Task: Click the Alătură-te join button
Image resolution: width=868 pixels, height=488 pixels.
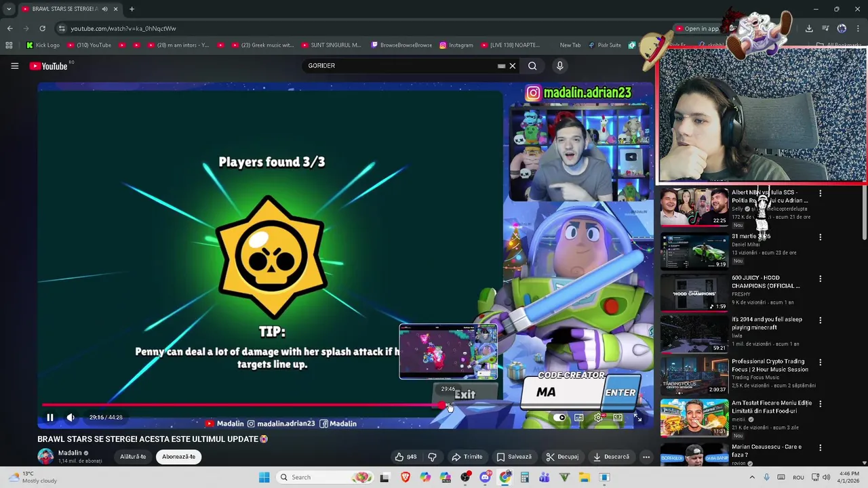Action: pyautogui.click(x=133, y=457)
